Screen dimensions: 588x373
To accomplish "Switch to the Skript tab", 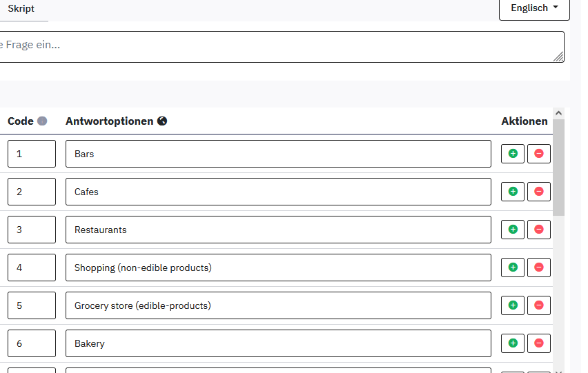I will click(21, 9).
